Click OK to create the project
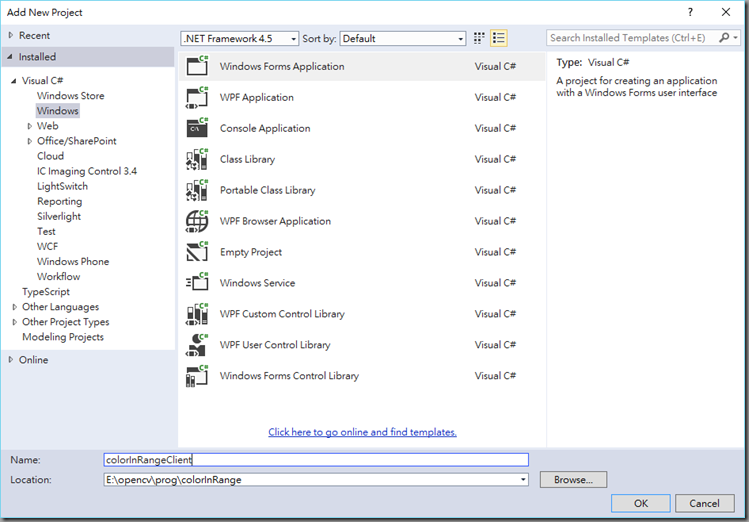Image resolution: width=749 pixels, height=522 pixels. point(641,503)
